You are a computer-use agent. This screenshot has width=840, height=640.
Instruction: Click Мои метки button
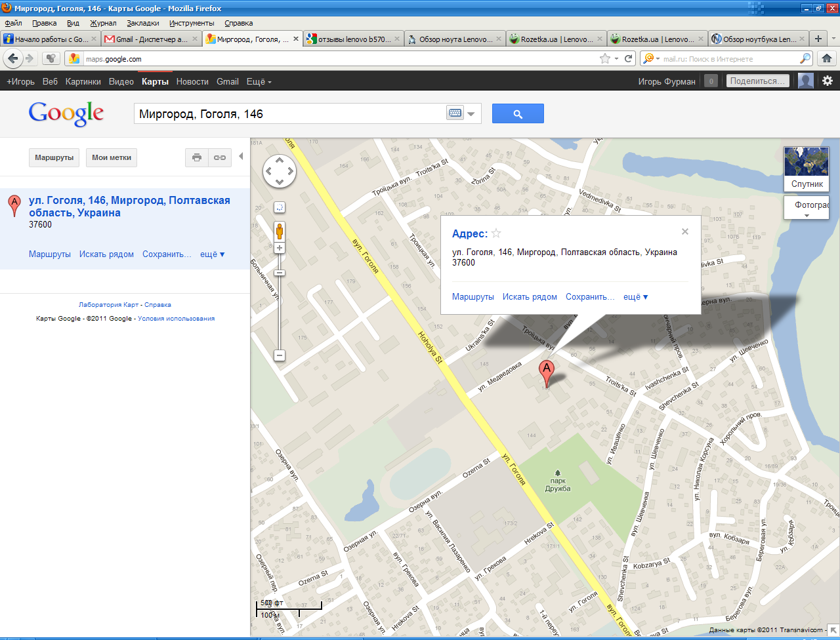coord(112,157)
